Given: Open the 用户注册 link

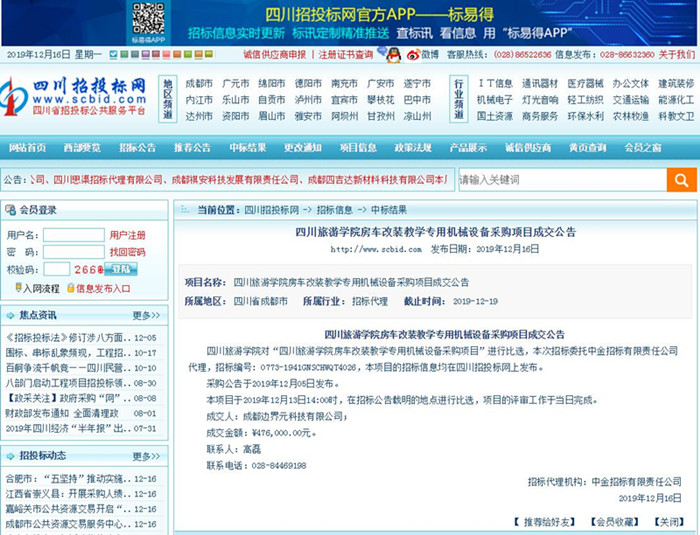Looking at the screenshot, I should click(128, 235).
